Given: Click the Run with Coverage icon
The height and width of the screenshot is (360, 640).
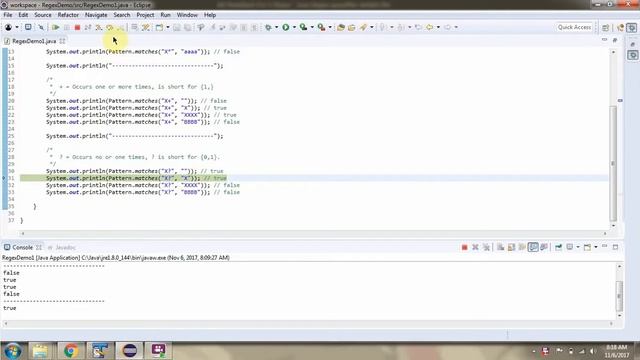Looking at the screenshot, I should click(303, 27).
